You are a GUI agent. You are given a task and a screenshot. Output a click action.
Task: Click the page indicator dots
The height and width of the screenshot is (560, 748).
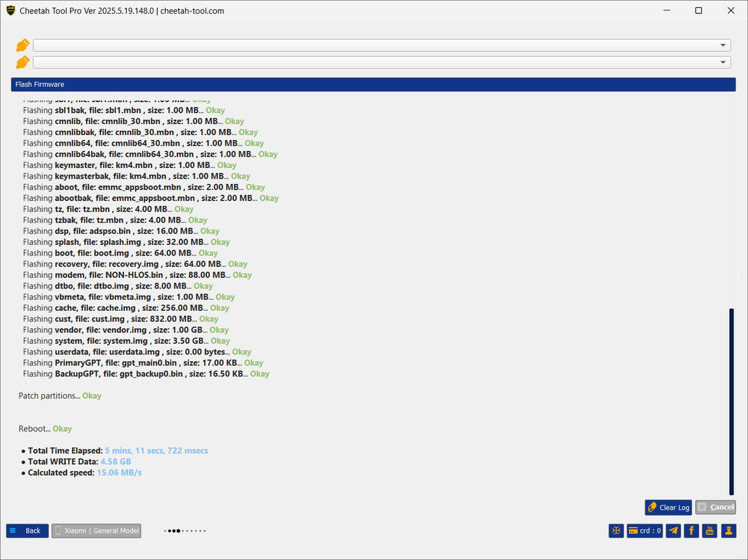pyautogui.click(x=185, y=531)
